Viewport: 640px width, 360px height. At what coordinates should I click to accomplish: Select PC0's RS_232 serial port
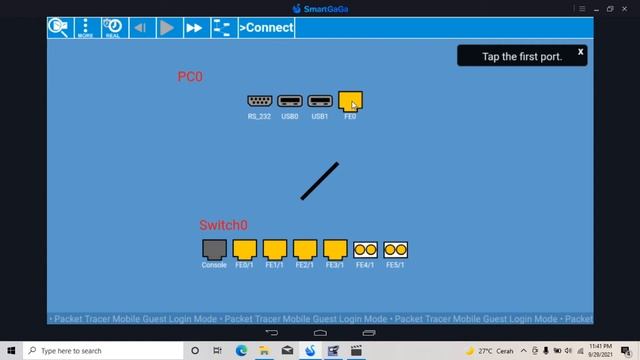[x=260, y=101]
